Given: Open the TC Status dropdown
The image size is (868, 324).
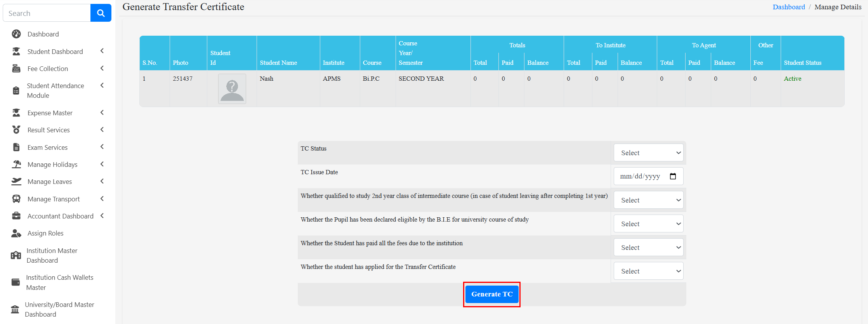Looking at the screenshot, I should point(648,153).
